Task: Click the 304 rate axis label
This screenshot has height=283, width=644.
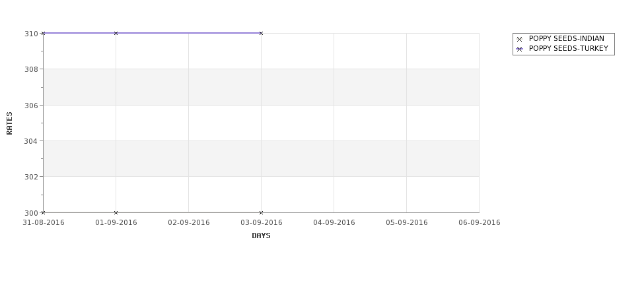Action: (31, 141)
